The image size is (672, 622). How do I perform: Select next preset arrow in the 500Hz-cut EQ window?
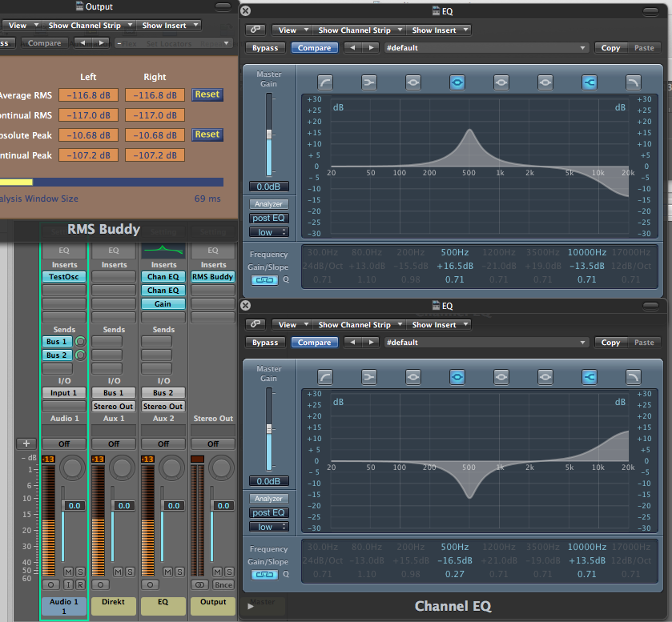pyautogui.click(x=371, y=343)
